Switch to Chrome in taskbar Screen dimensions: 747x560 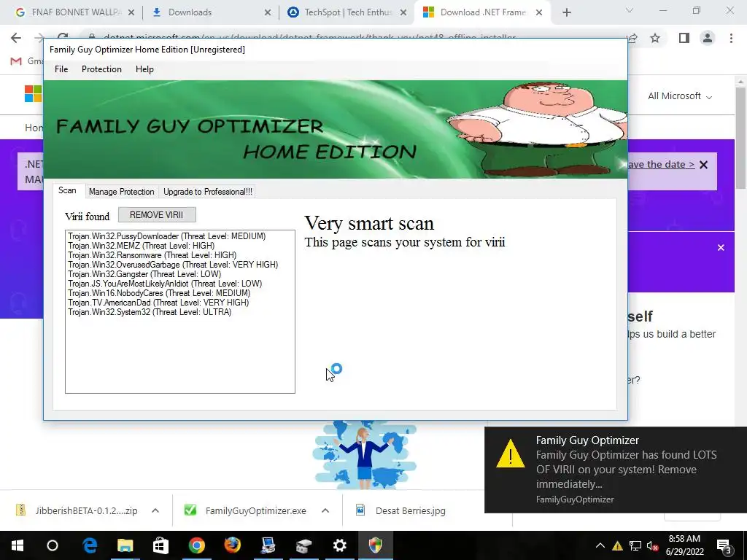click(197, 545)
